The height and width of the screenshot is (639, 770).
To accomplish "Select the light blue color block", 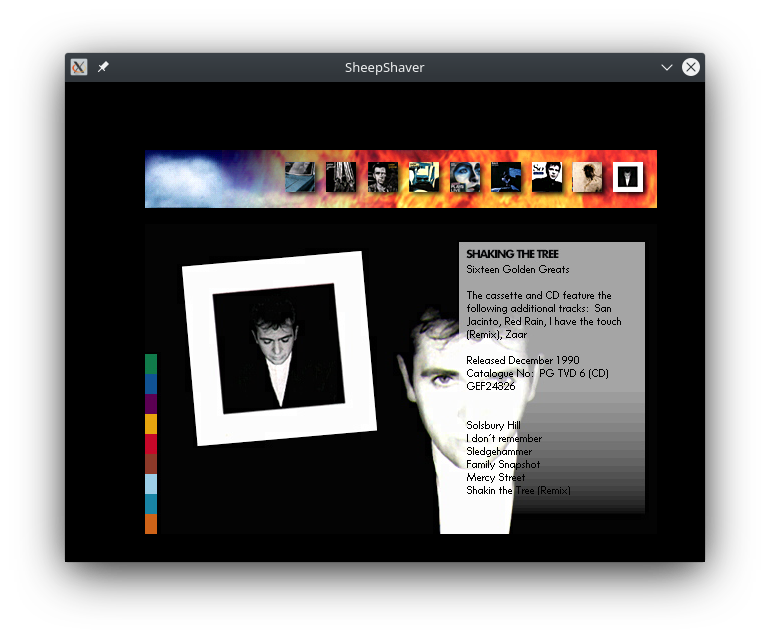I will (151, 484).
